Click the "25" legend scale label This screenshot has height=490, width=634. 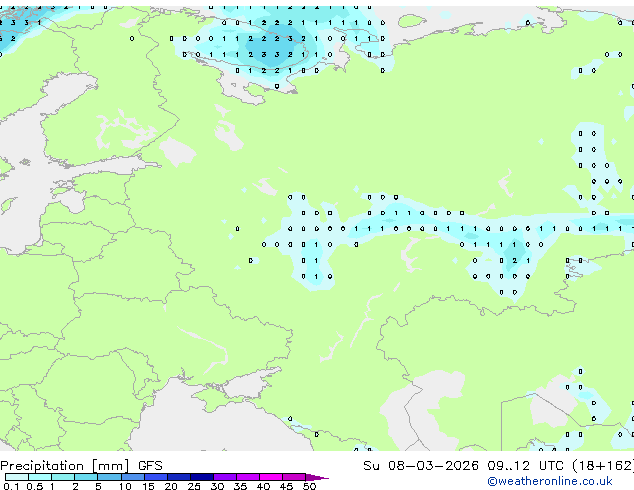coord(194,486)
